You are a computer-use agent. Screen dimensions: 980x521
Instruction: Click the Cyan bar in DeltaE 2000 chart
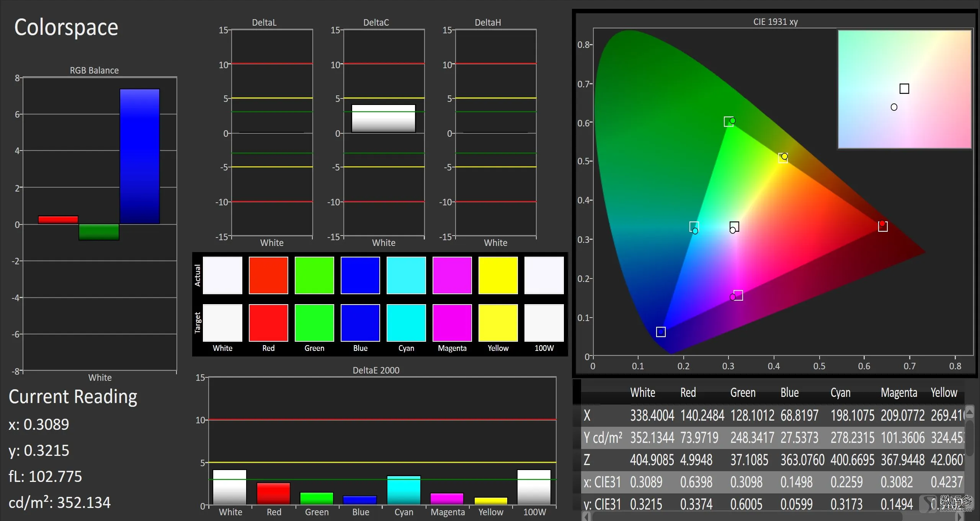click(x=404, y=490)
